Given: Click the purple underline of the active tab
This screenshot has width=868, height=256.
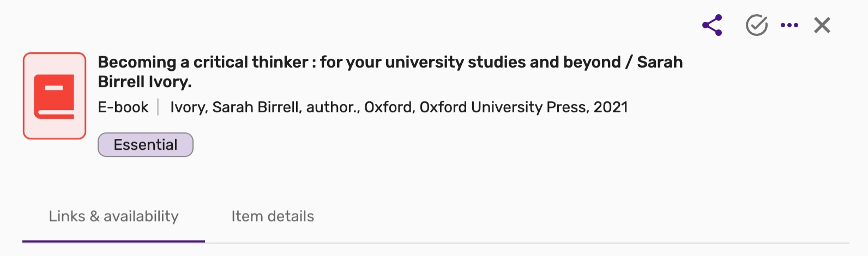Looking at the screenshot, I should point(113,241).
